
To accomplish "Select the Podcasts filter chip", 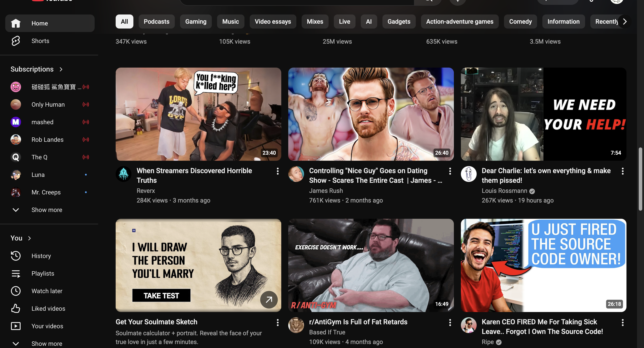I will click(156, 22).
